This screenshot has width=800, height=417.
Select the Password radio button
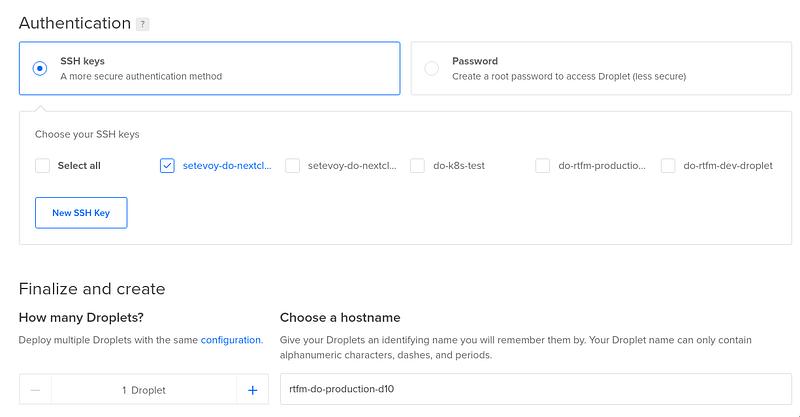coord(432,68)
